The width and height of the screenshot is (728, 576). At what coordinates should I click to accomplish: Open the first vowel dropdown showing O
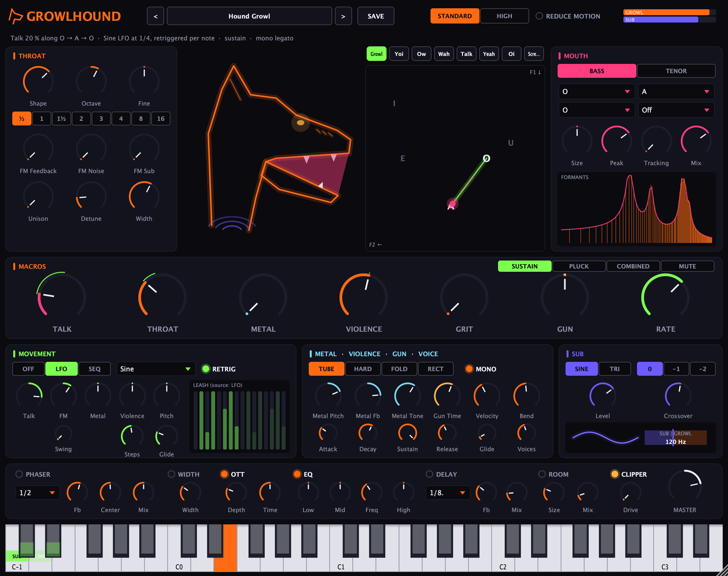pyautogui.click(x=597, y=91)
